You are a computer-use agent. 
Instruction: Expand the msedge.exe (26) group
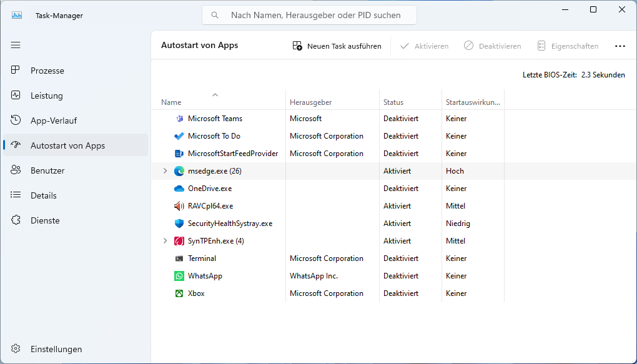pos(165,170)
